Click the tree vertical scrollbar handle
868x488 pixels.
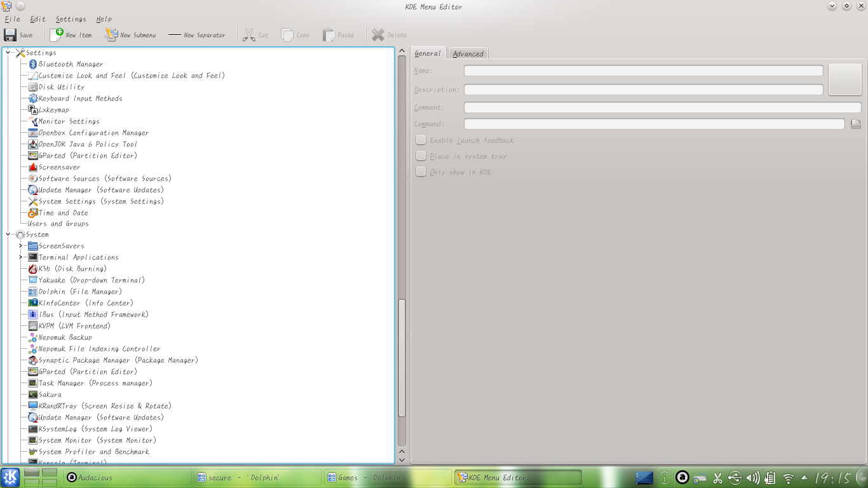[402, 358]
